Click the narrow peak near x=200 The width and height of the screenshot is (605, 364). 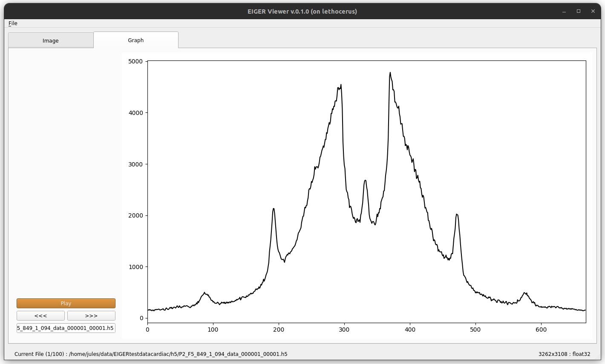click(x=274, y=209)
